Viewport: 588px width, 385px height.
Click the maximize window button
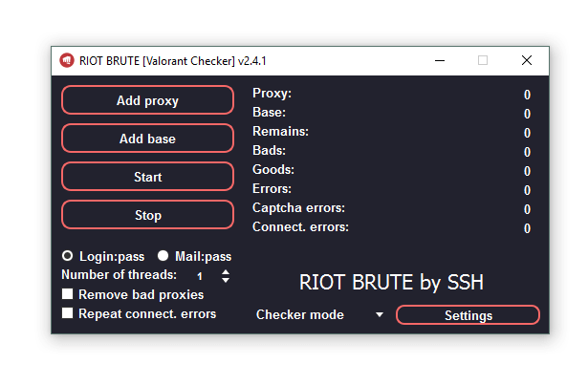pos(483,60)
